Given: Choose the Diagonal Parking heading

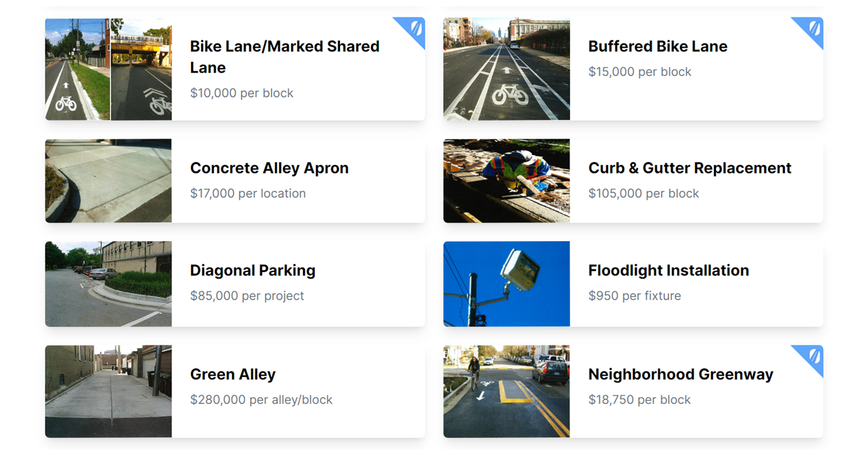Looking at the screenshot, I should click(252, 271).
